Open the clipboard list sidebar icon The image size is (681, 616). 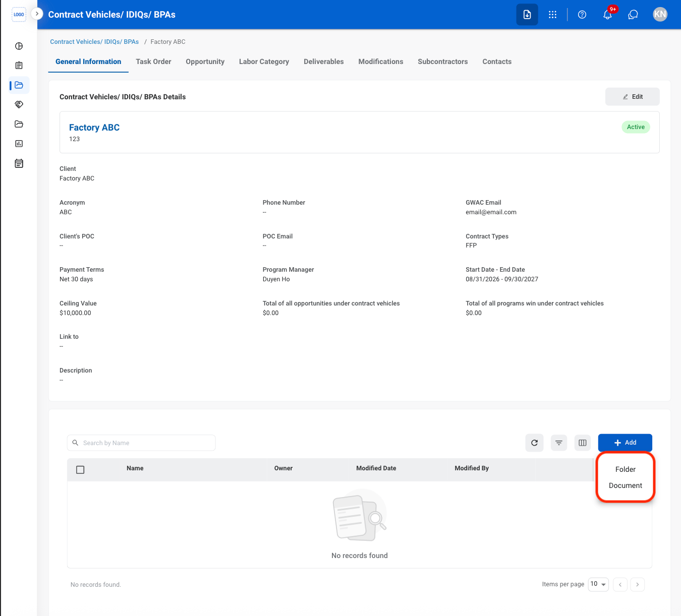[19, 66]
